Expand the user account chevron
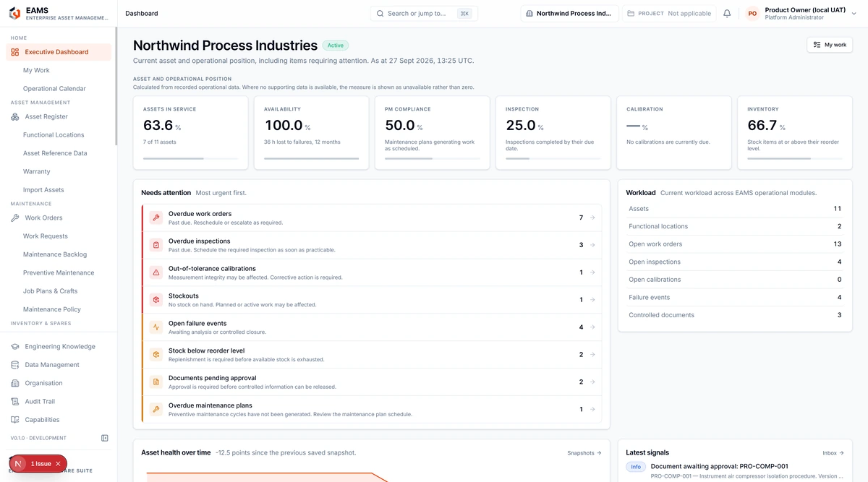868x482 pixels. point(854,14)
